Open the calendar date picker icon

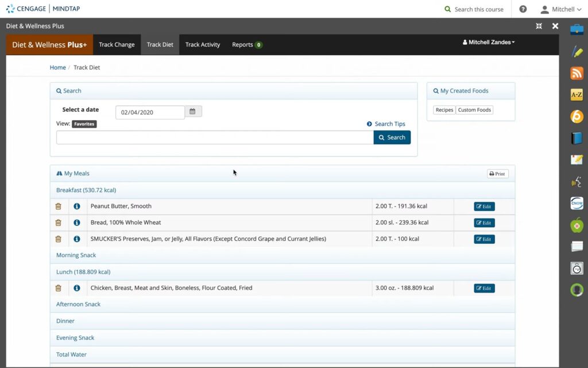(x=193, y=112)
